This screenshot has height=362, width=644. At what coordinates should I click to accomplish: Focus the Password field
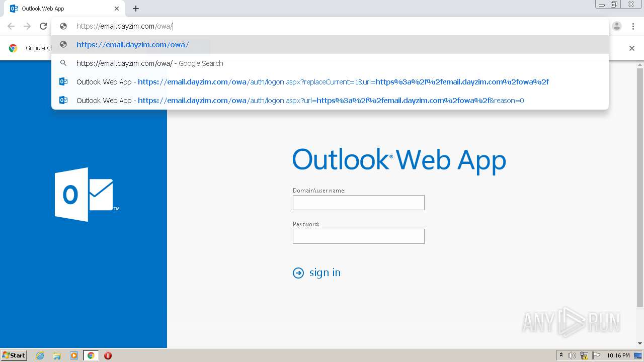[x=359, y=236]
